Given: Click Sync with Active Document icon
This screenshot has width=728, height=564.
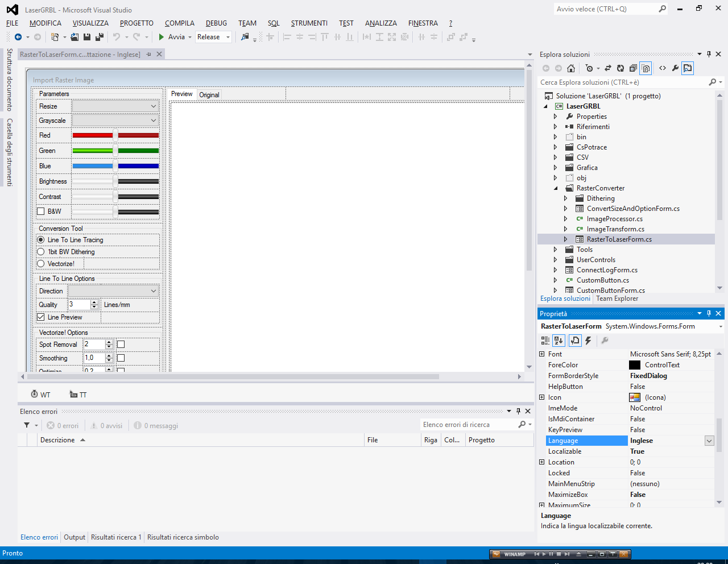Looking at the screenshot, I should pyautogui.click(x=607, y=68).
